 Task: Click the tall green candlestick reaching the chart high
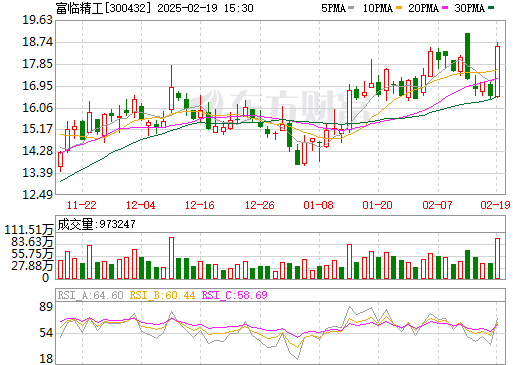tap(467, 56)
